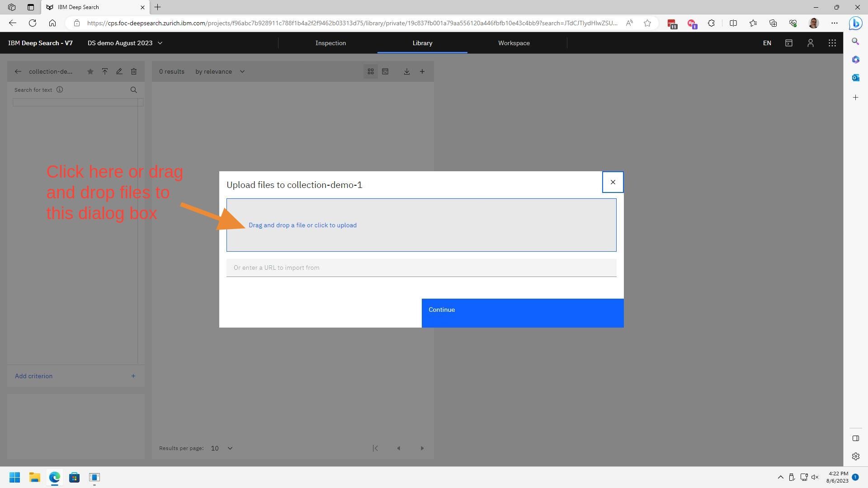Add a site with sidebar plus icon

pos(855,98)
